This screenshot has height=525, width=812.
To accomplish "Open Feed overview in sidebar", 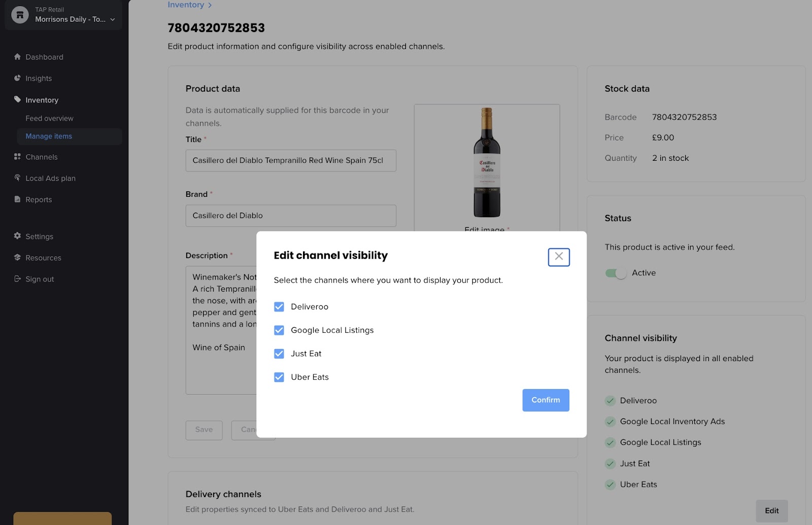I will [49, 118].
